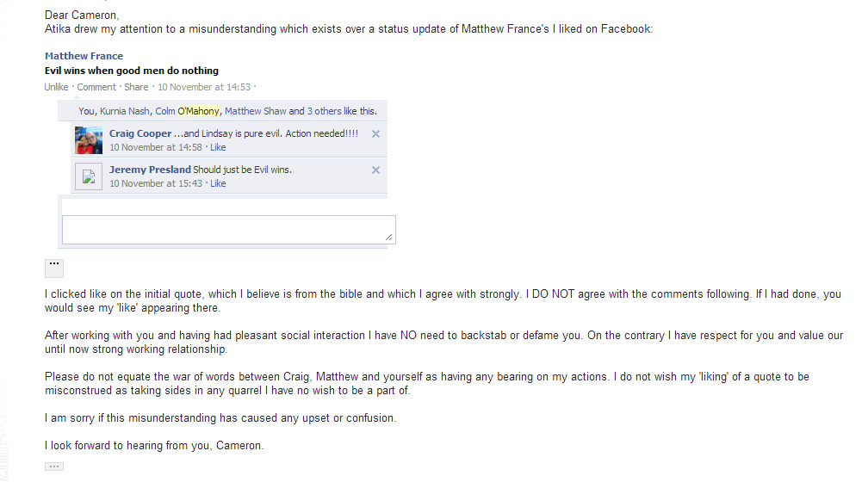The height and width of the screenshot is (482, 868).
Task: Expand the hidden content ellipsis below comment box
Action: [x=53, y=267]
